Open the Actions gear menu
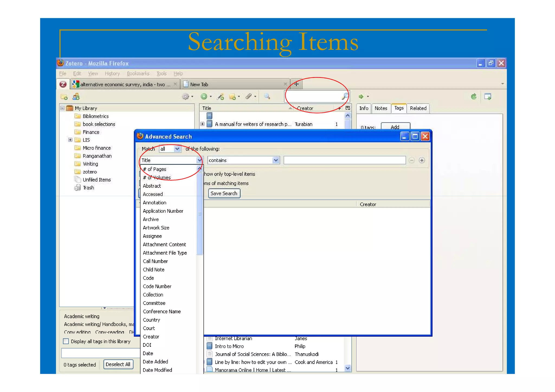This screenshot has height=392, width=555. pos(187,96)
